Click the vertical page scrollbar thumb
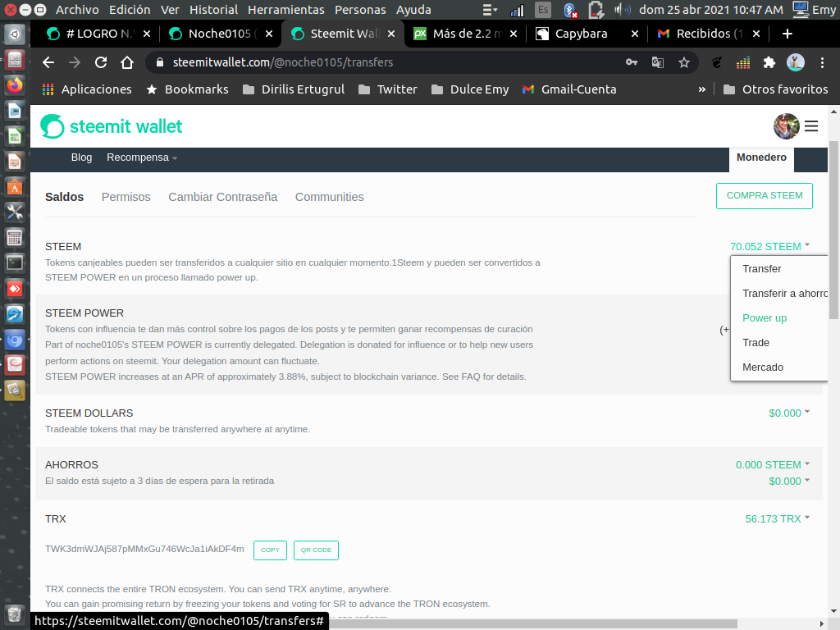The width and height of the screenshot is (840, 630). click(833, 231)
